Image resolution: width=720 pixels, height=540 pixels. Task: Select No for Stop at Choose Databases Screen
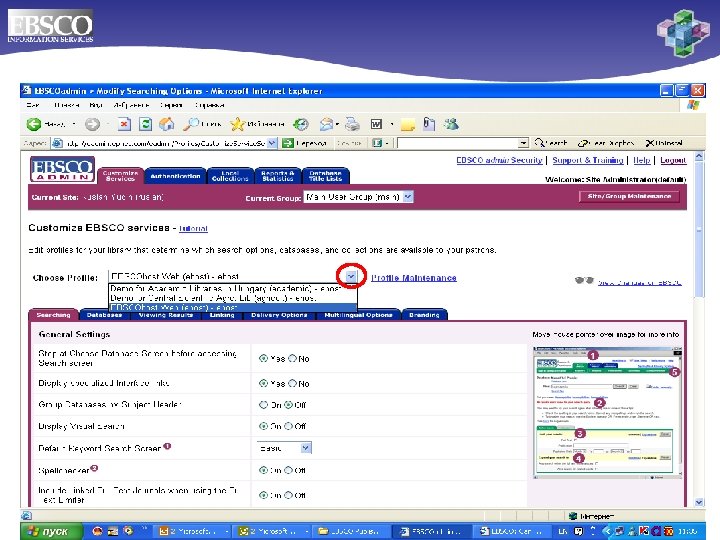pos(292,358)
